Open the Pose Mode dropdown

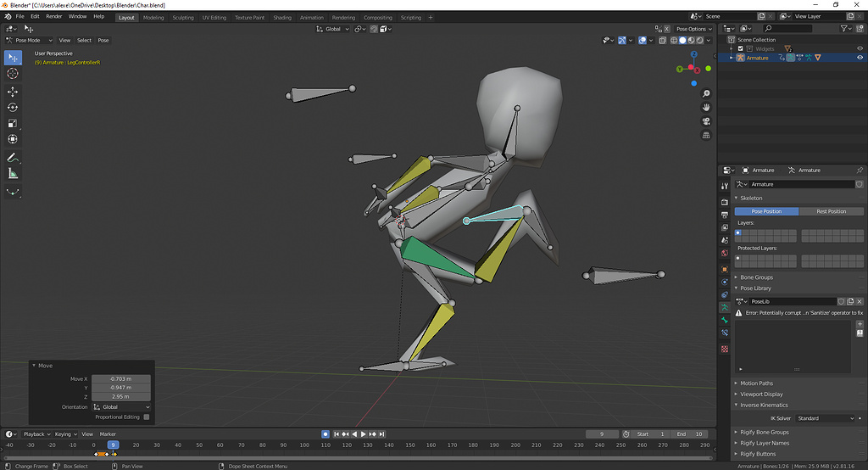29,41
